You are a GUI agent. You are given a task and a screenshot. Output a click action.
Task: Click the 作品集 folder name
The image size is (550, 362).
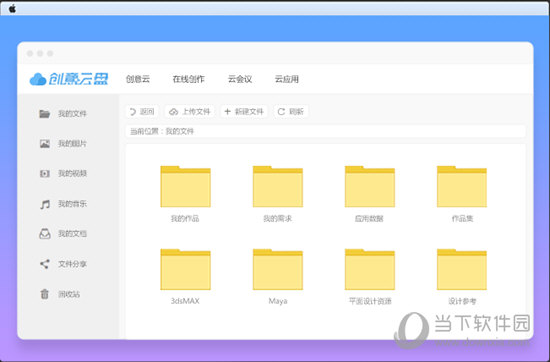[462, 219]
